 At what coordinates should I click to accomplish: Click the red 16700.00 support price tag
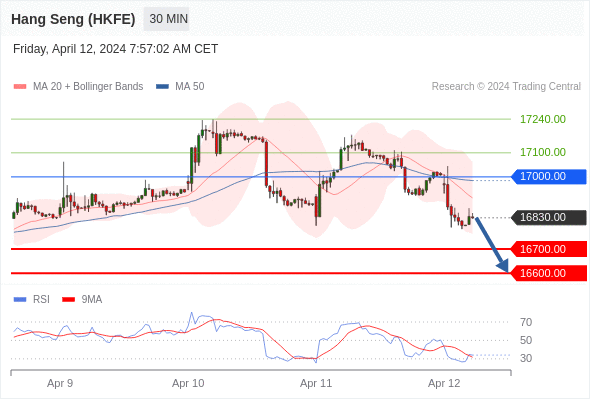[549, 249]
